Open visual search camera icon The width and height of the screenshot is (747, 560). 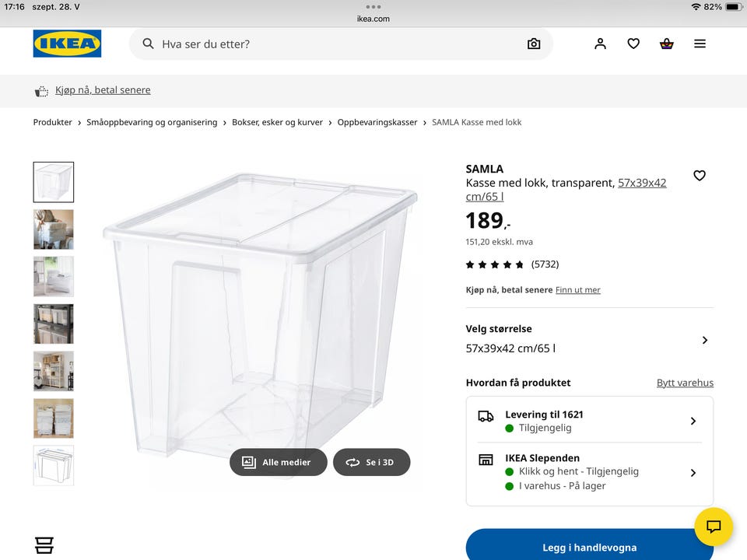coord(534,44)
